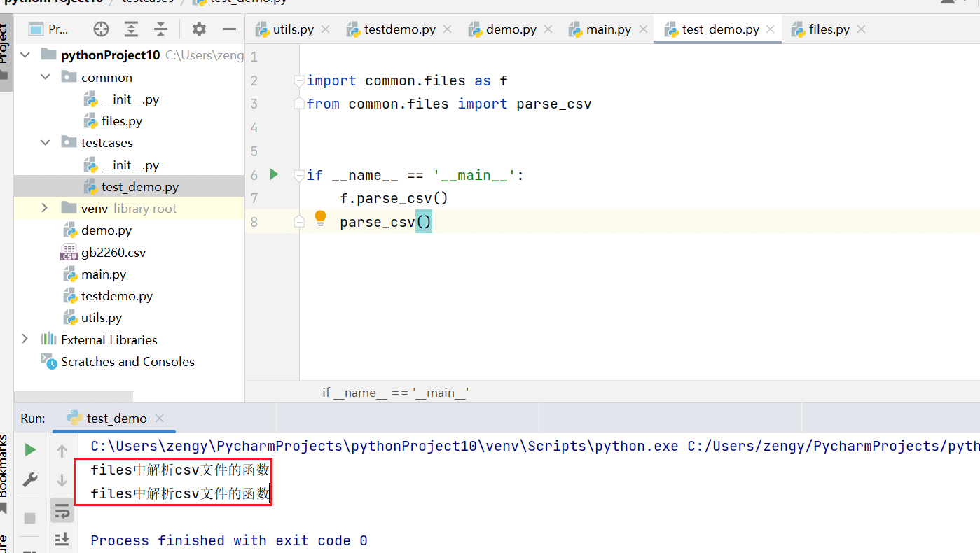Close the main.py editor tab

[x=642, y=29]
